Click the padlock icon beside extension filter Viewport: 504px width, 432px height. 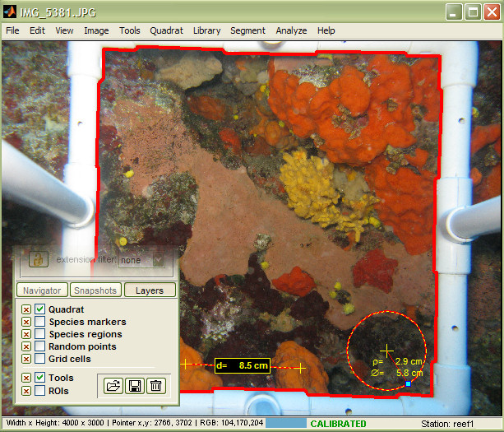pos(36,259)
